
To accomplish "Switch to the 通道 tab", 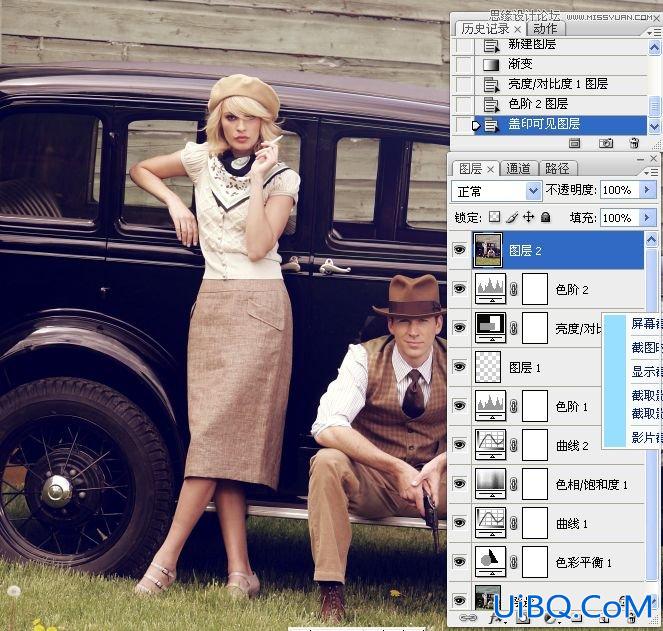I will [x=518, y=169].
